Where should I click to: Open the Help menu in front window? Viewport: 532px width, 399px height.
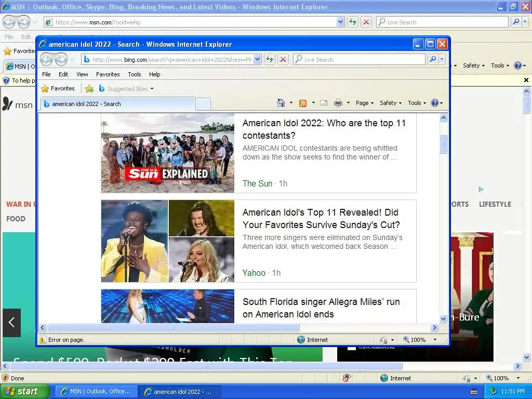(154, 74)
